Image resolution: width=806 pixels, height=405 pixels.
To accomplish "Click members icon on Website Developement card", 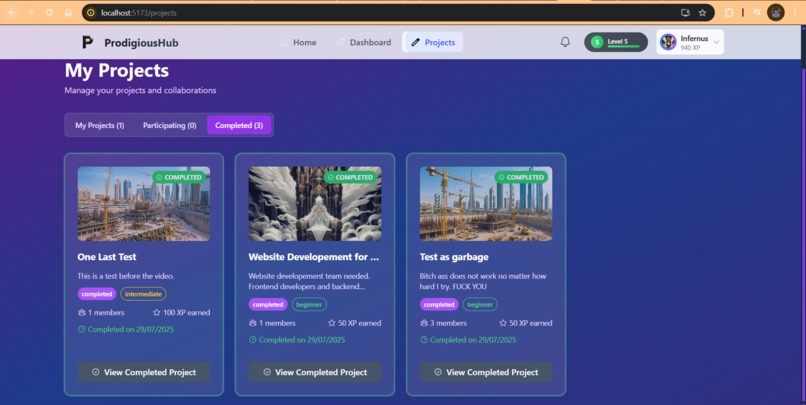I will pos(252,323).
